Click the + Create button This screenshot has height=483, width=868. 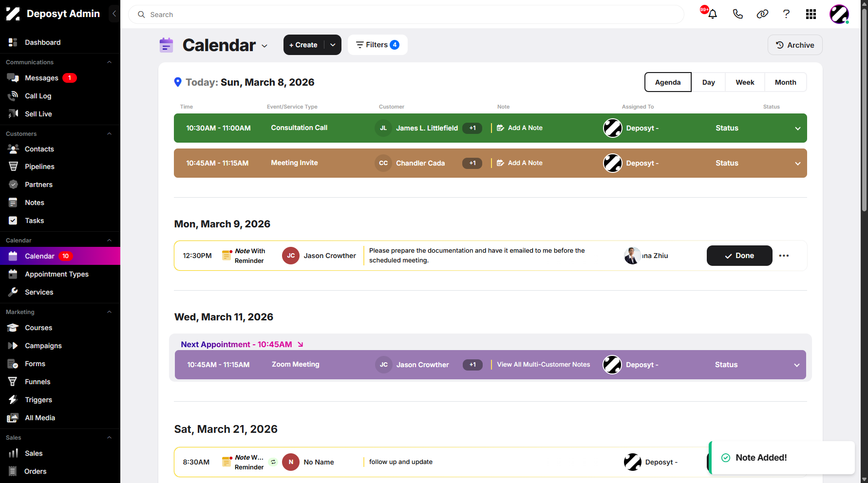pyautogui.click(x=303, y=45)
